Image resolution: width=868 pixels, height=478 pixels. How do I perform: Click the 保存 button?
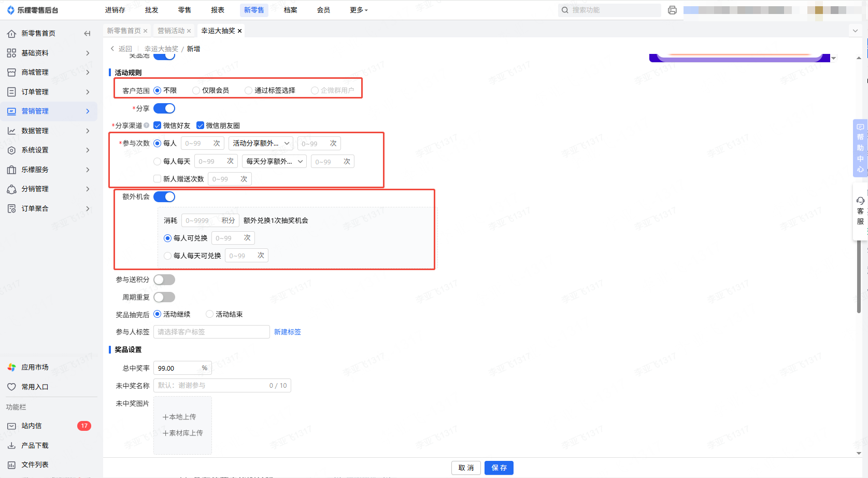click(499, 468)
